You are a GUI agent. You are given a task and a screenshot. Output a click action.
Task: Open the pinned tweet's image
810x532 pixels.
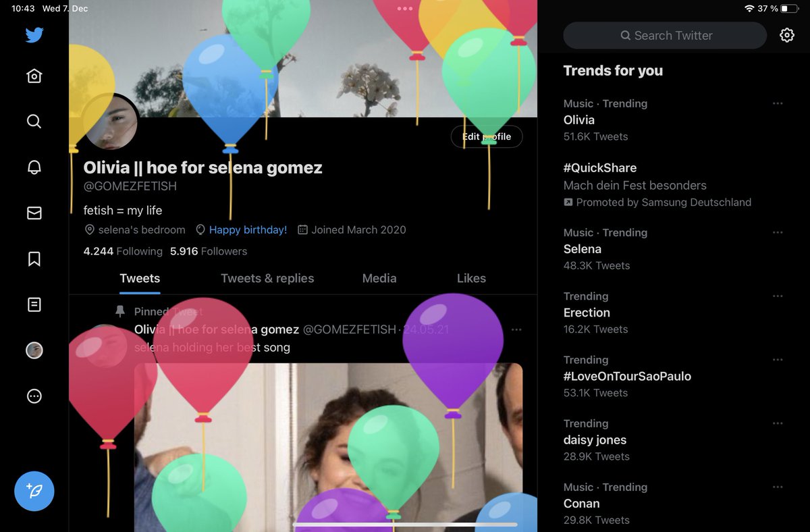pos(328,447)
